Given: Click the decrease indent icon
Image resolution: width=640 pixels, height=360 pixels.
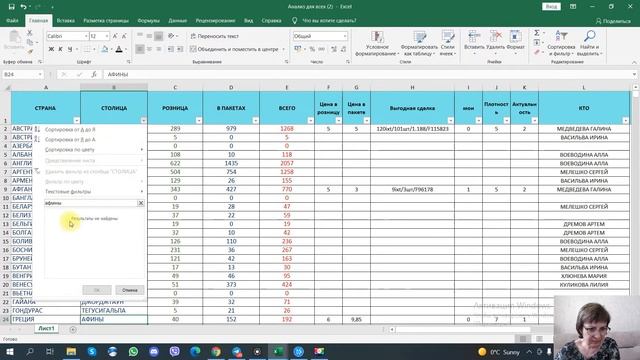Looking at the screenshot, I should click(x=170, y=49).
